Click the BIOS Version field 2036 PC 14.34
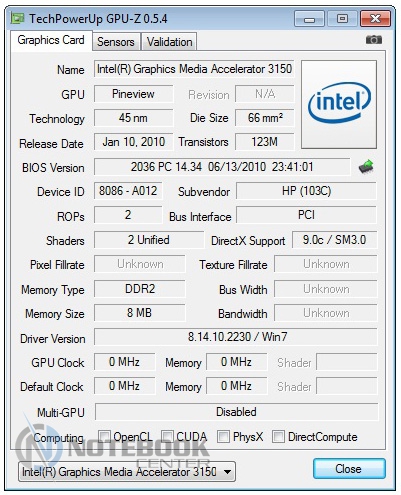 [x=222, y=167]
